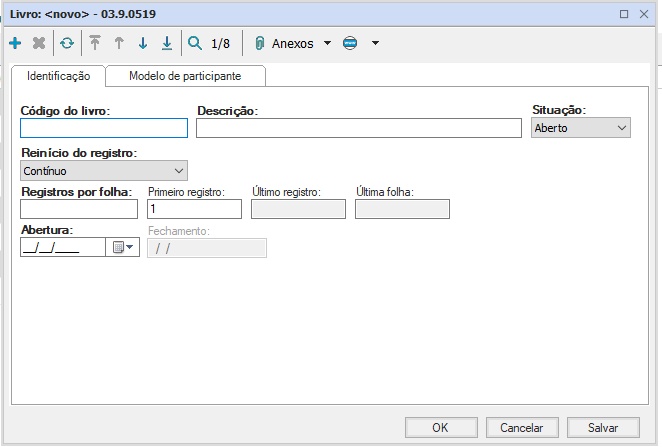Click the blue globe icon in toolbar
This screenshot has width=662, height=447.
pyautogui.click(x=349, y=44)
